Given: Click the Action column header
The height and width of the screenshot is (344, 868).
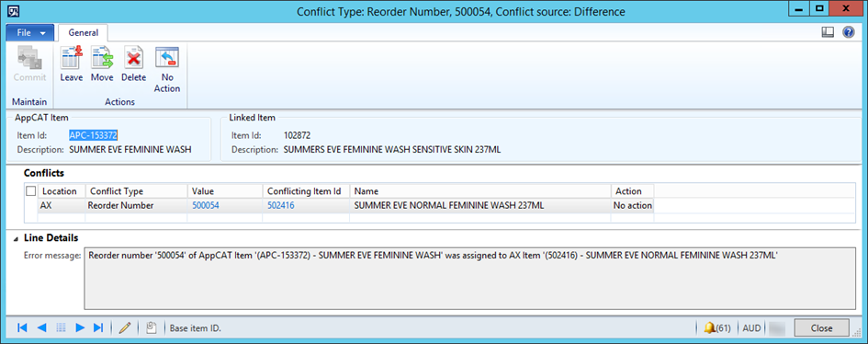Looking at the screenshot, I should [x=632, y=191].
